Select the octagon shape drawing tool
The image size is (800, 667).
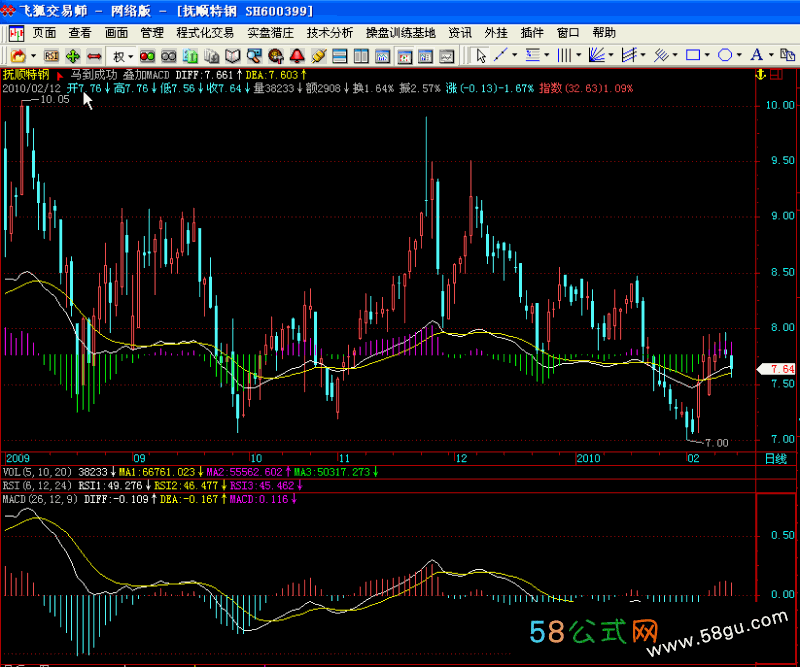click(x=725, y=55)
